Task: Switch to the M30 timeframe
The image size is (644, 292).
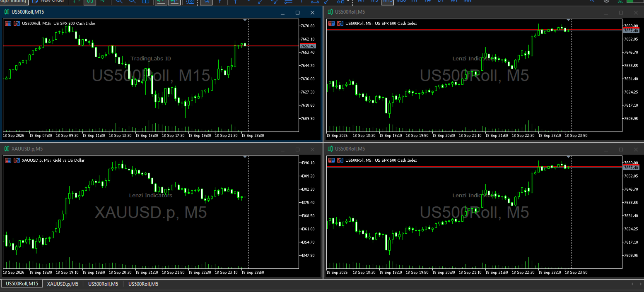Action: (x=401, y=1)
